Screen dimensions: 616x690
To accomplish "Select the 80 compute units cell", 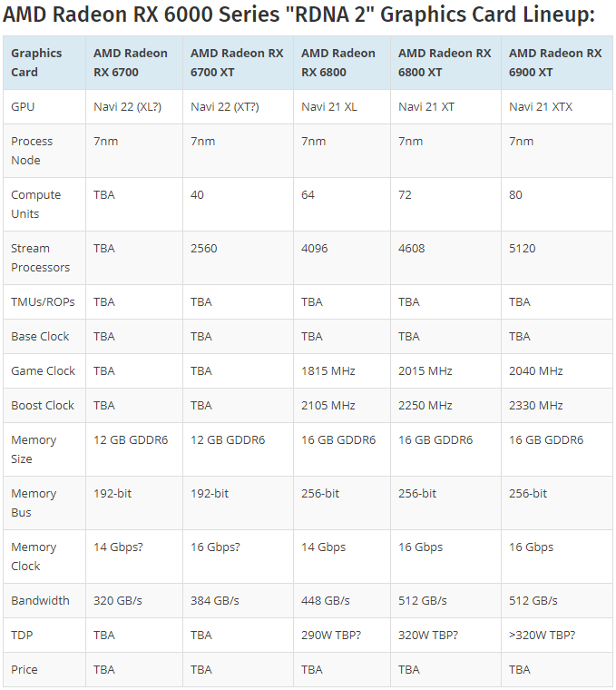I will (x=515, y=195).
